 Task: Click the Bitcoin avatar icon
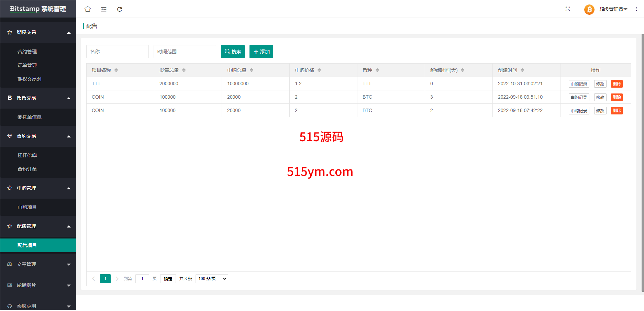pos(589,9)
